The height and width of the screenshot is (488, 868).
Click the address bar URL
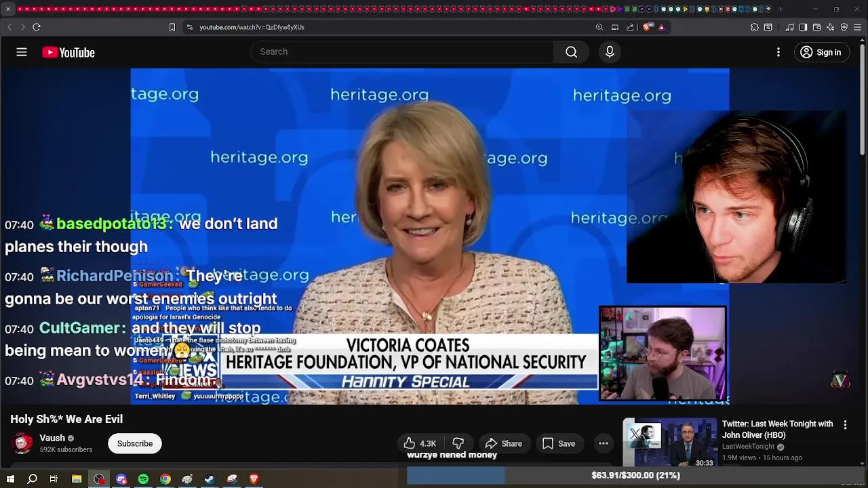pyautogui.click(x=252, y=27)
